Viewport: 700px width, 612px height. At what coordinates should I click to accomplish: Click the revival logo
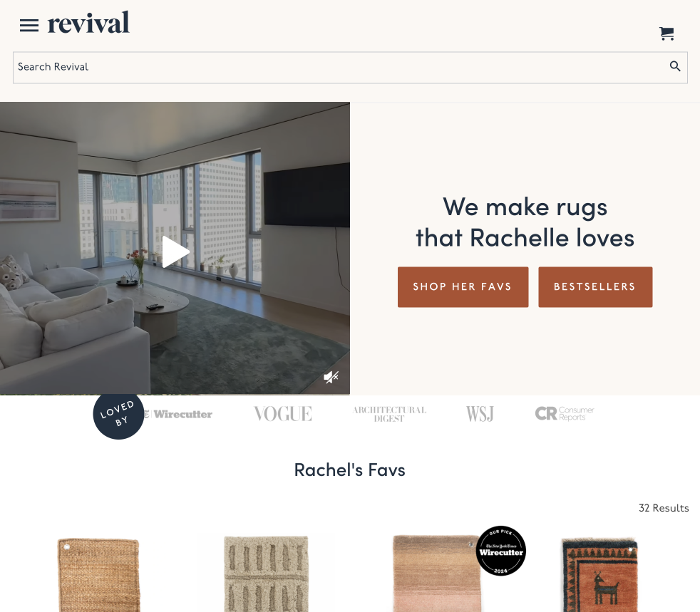[x=88, y=24]
